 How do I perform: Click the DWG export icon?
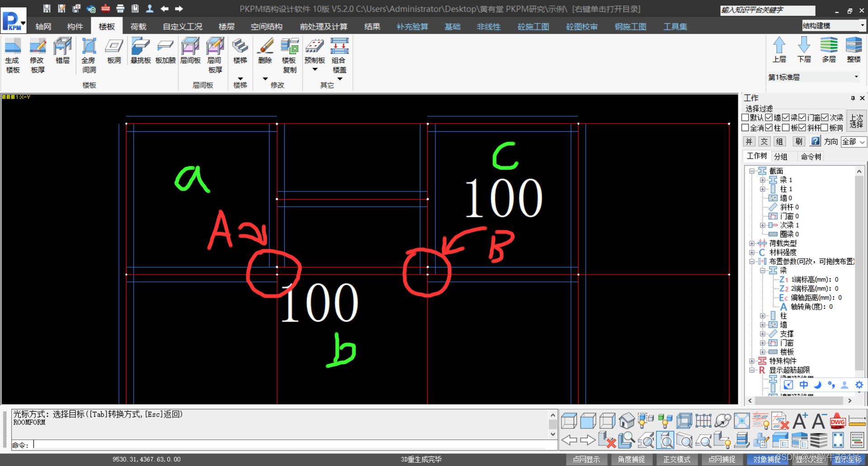(x=838, y=421)
